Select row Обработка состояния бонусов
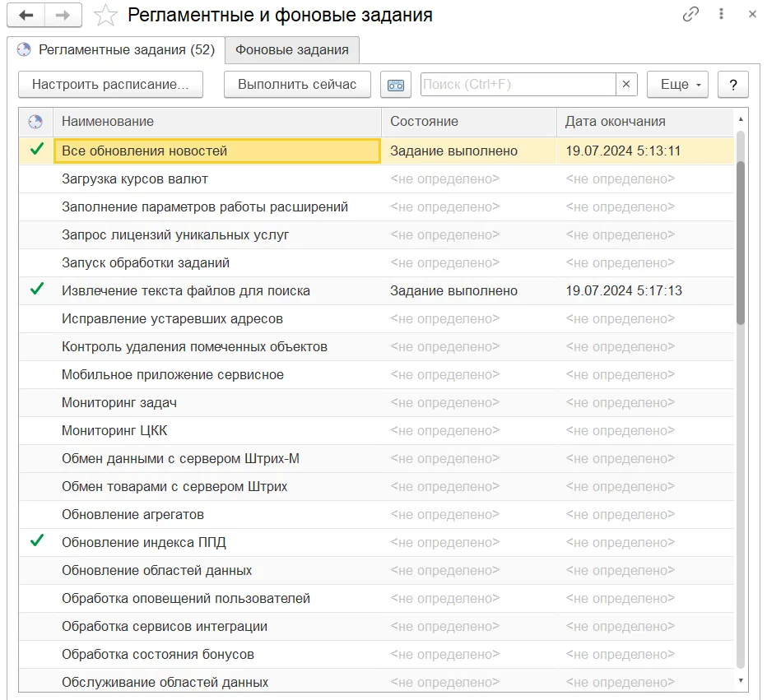The width and height of the screenshot is (767, 700). (376, 654)
